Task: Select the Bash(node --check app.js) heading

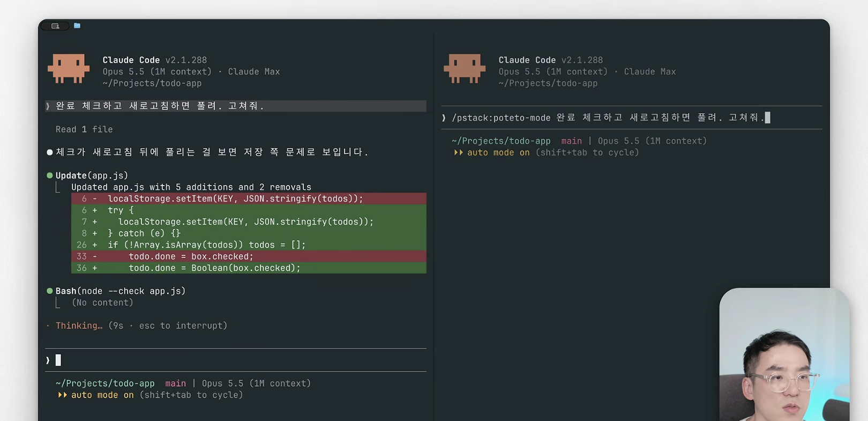Action: (x=121, y=291)
